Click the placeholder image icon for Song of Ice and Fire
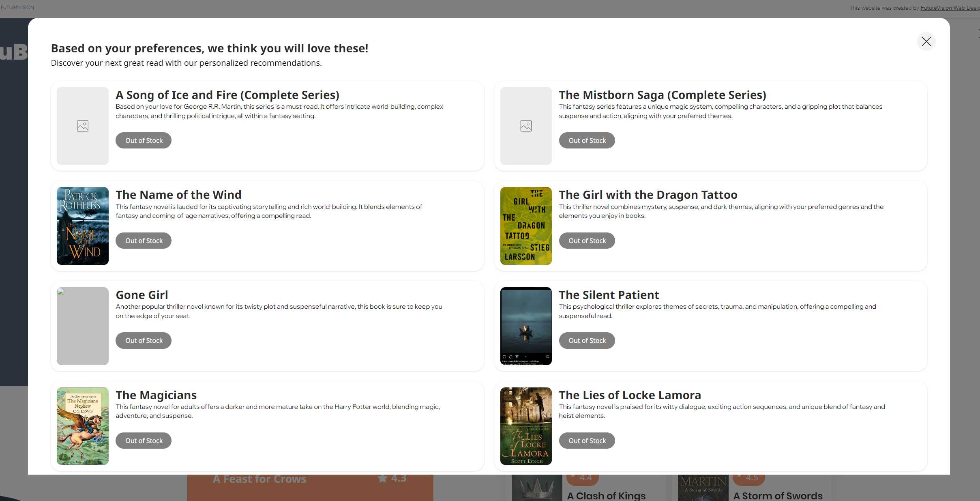 click(83, 126)
